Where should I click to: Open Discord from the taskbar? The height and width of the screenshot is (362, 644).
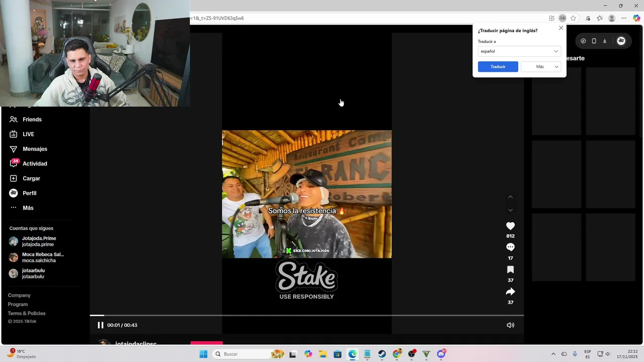coord(441,354)
